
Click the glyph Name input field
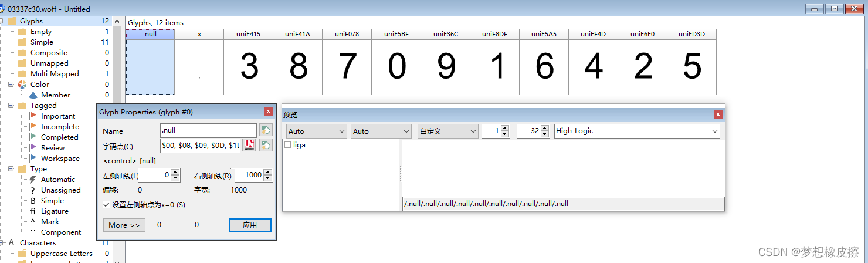pos(208,130)
